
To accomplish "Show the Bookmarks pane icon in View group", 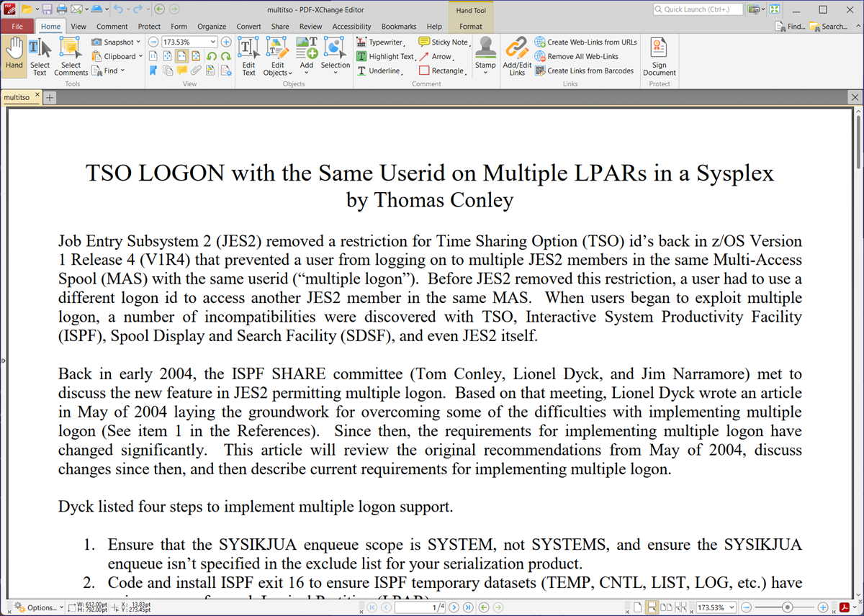I will [153, 71].
